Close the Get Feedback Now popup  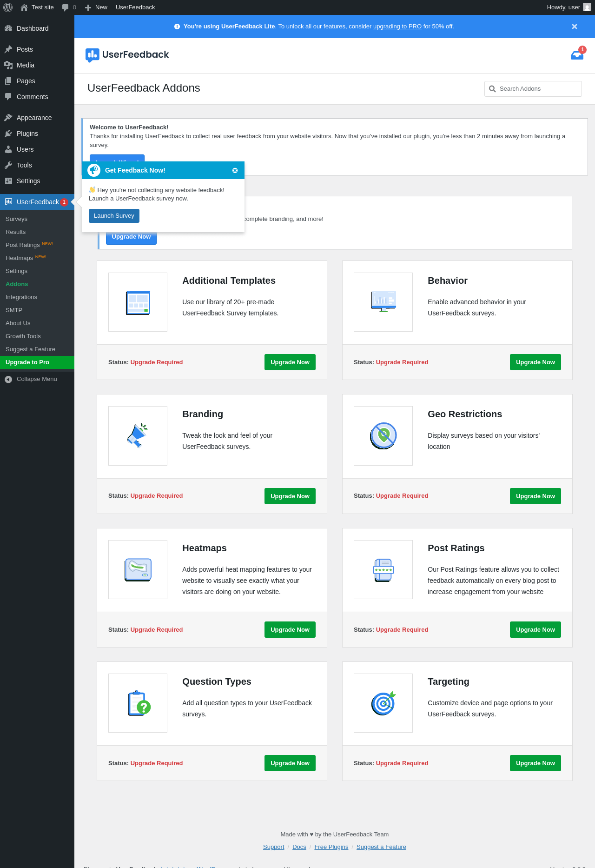[235, 171]
